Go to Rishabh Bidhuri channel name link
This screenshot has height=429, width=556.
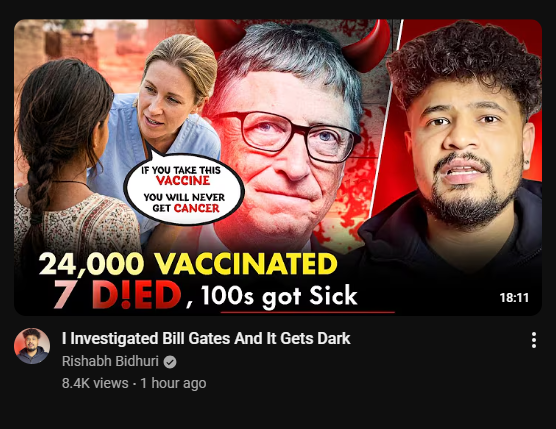point(110,361)
